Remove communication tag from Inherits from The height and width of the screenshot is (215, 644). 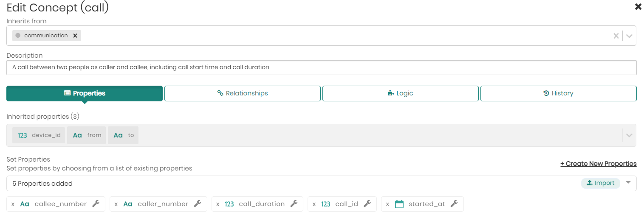coord(75,36)
